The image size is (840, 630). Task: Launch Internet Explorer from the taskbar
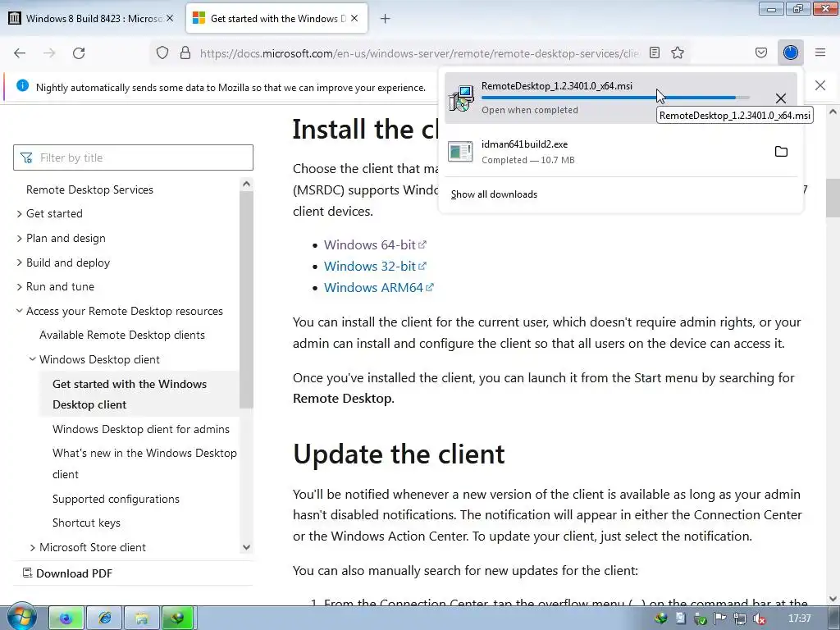104,619
